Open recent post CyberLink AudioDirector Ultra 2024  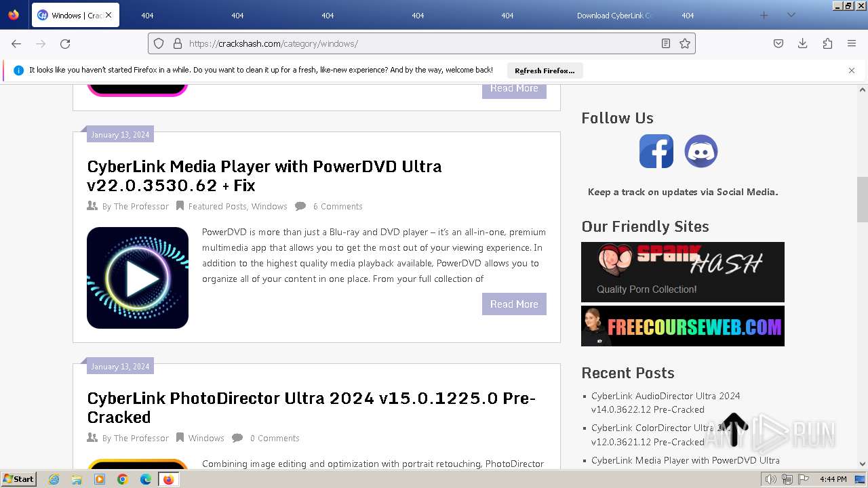pyautogui.click(x=665, y=403)
